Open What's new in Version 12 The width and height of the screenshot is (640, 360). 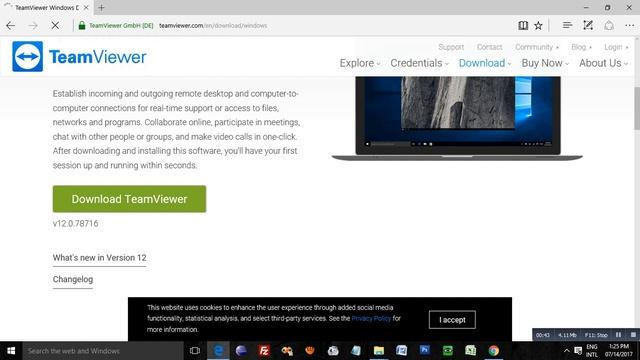pos(99,258)
